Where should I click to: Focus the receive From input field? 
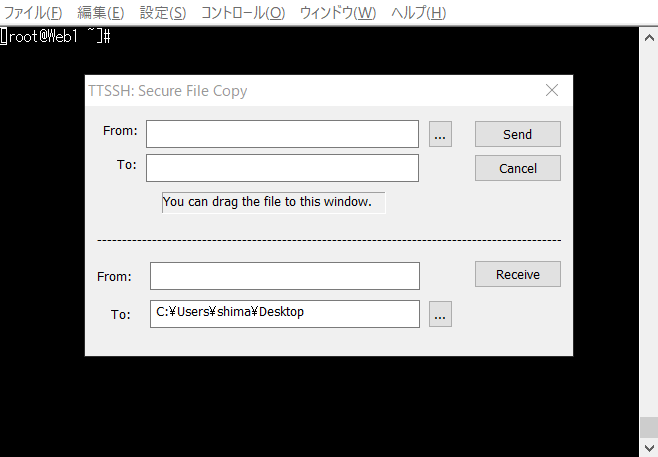pos(285,276)
